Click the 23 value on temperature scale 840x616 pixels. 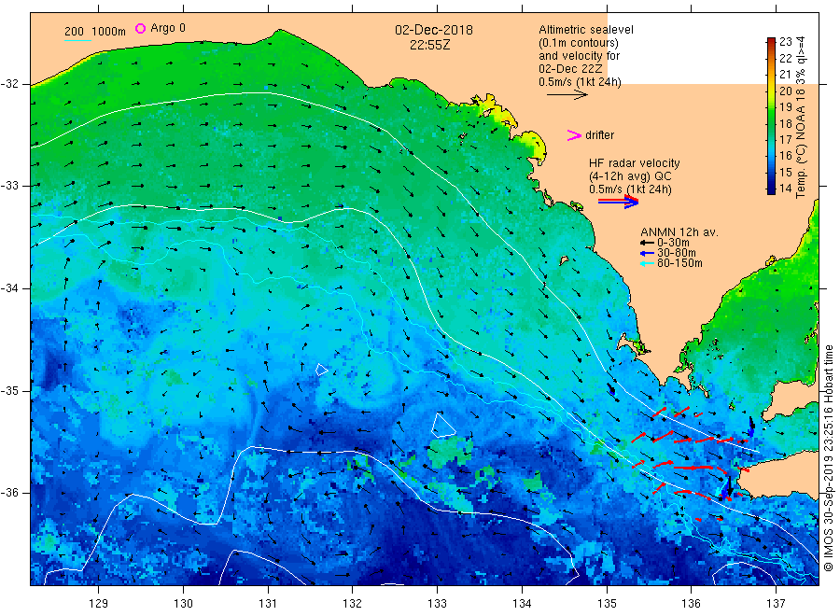785,42
